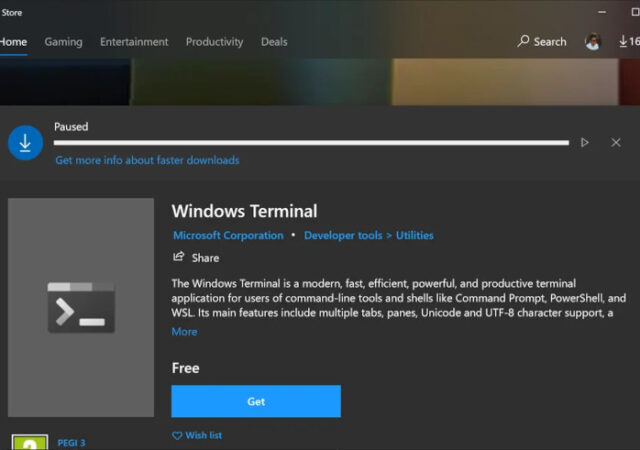The image size is (640, 450).
Task: Maximize the Store window
Action: (635, 12)
